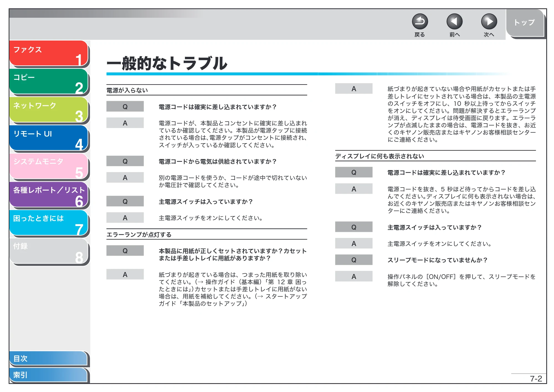Open chapter 1 ファクス tab
Screen dimensions: 554x392
(49, 53)
